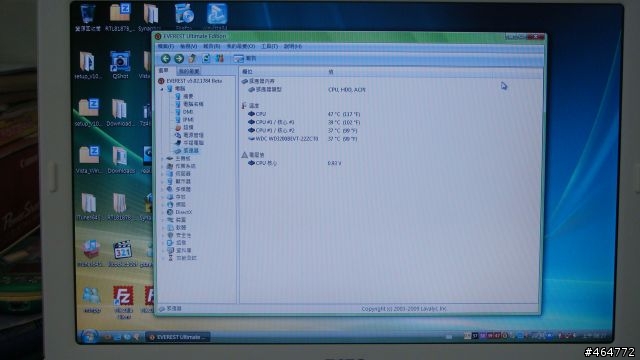Select the sensor type row 'CPU, HDD, ACPI'
This screenshot has width=640, height=360.
click(x=308, y=89)
